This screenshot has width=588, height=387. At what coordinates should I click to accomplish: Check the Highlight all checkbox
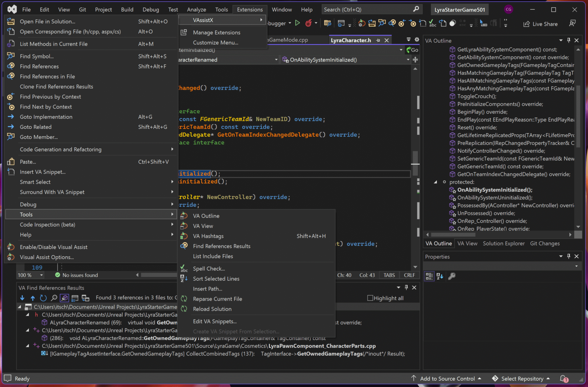pos(370,298)
